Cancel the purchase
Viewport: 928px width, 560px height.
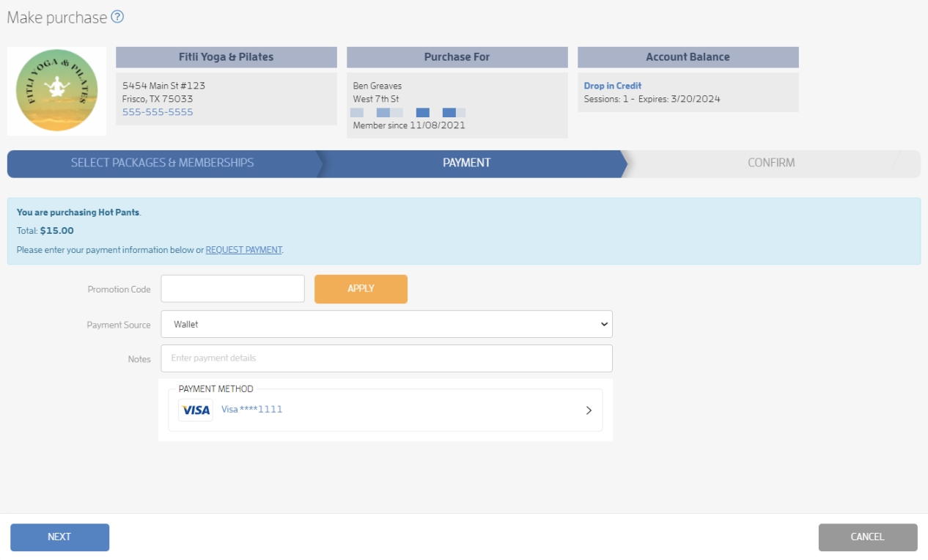(x=867, y=537)
